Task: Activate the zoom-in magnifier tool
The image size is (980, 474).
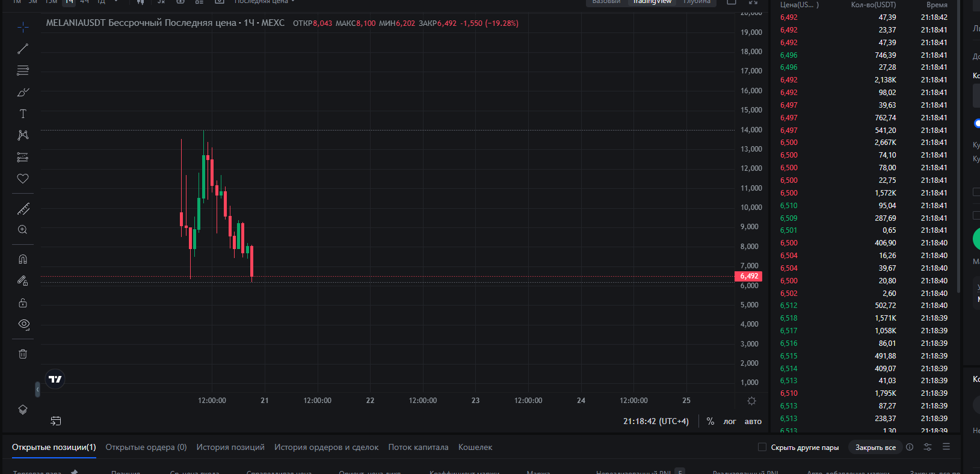Action: coord(23,230)
